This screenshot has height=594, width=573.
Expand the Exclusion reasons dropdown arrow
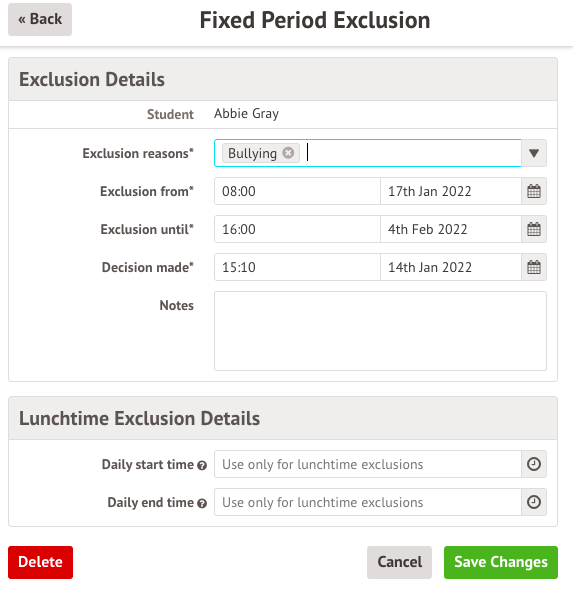click(x=534, y=153)
